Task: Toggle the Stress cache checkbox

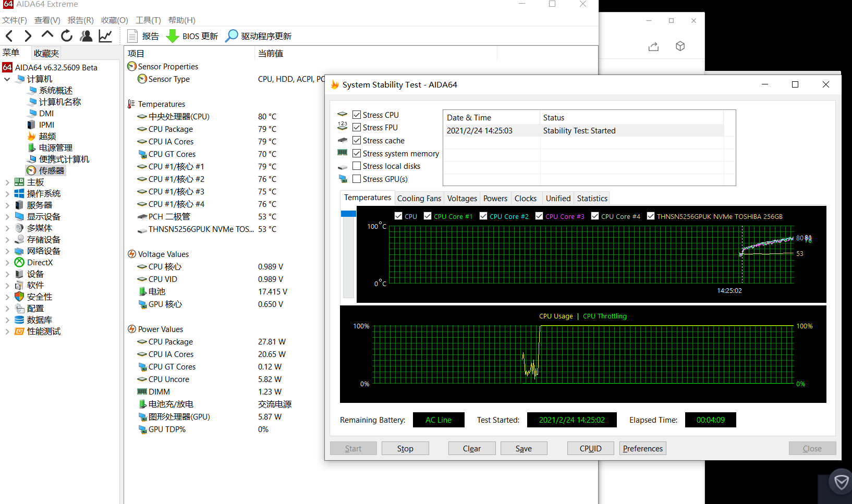Action: pos(357,140)
